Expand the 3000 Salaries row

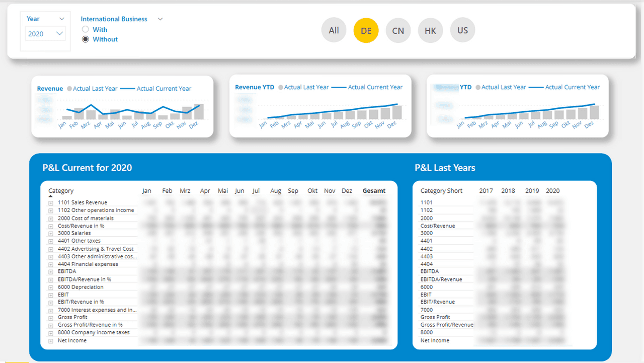(50, 233)
